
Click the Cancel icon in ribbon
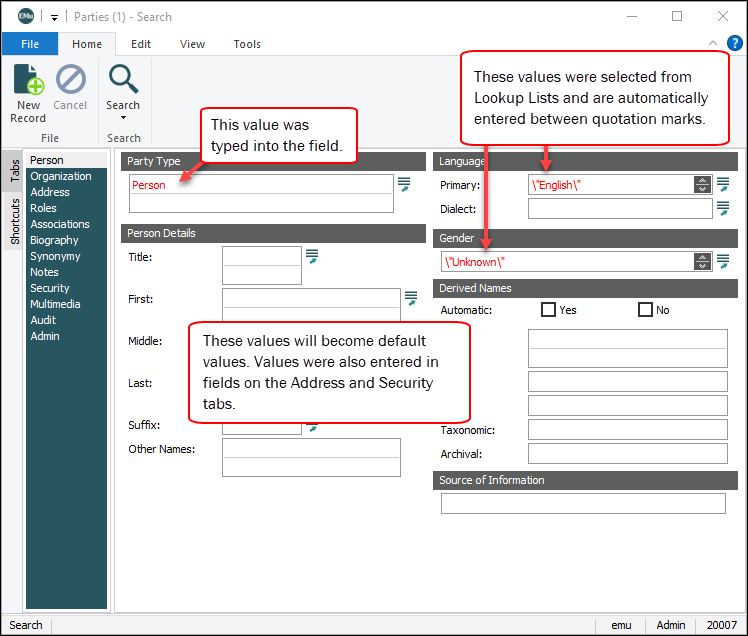pyautogui.click(x=70, y=80)
